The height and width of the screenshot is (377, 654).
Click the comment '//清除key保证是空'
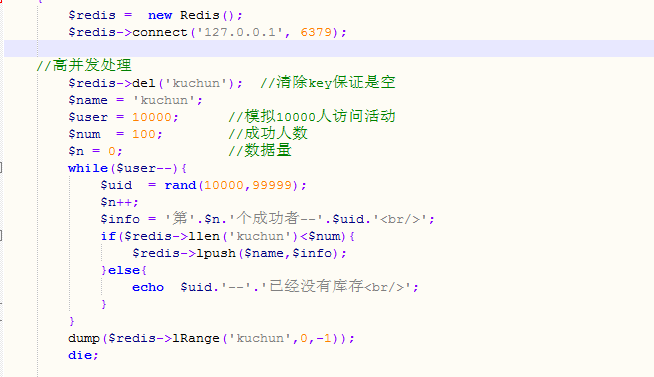point(328,82)
